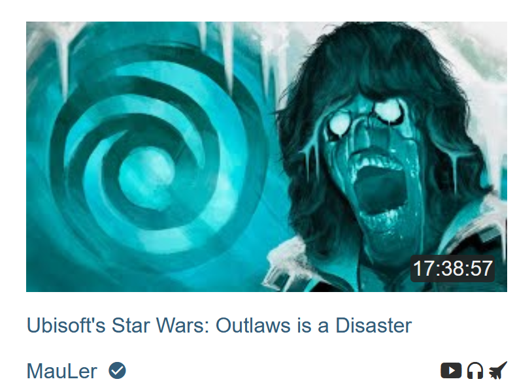Click the headphones audio-only icon
The image size is (532, 392).
click(475, 370)
